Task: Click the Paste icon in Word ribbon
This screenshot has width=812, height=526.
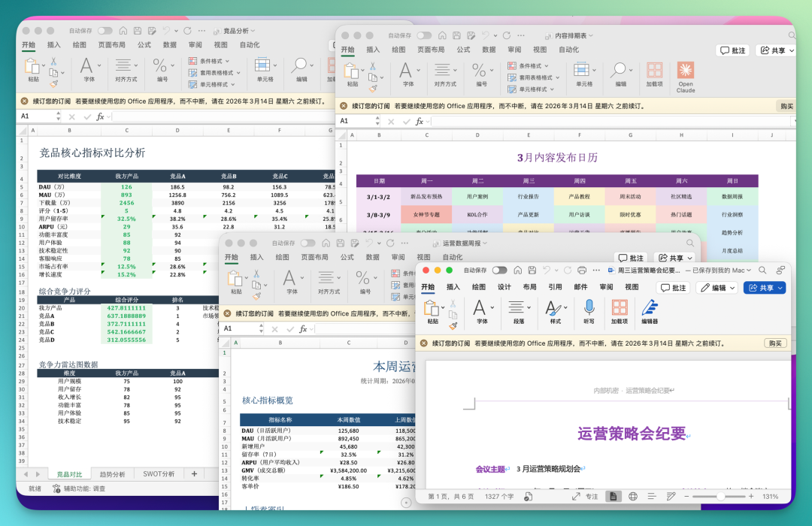Action: 432,307
